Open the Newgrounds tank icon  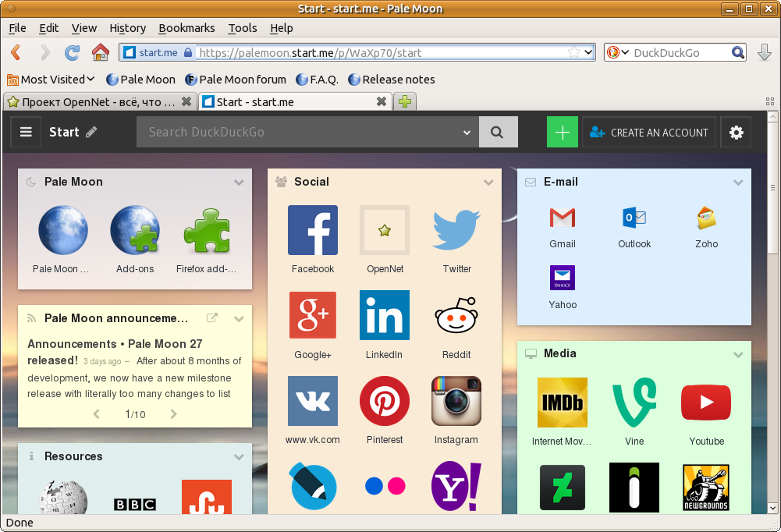[706, 488]
